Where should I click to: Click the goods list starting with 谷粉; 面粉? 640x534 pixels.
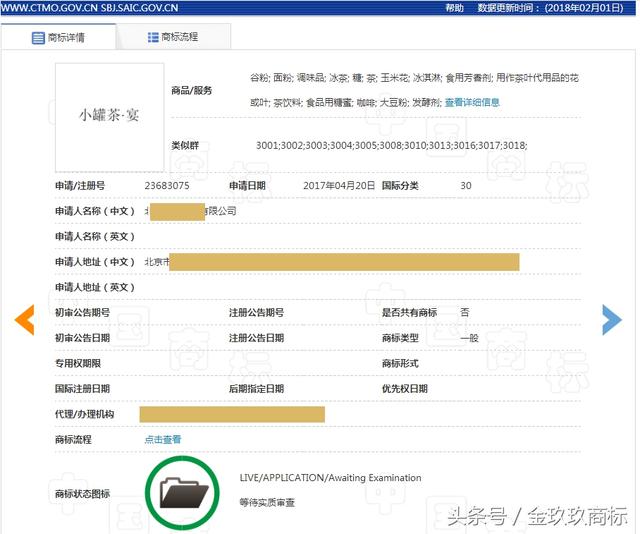(x=414, y=90)
